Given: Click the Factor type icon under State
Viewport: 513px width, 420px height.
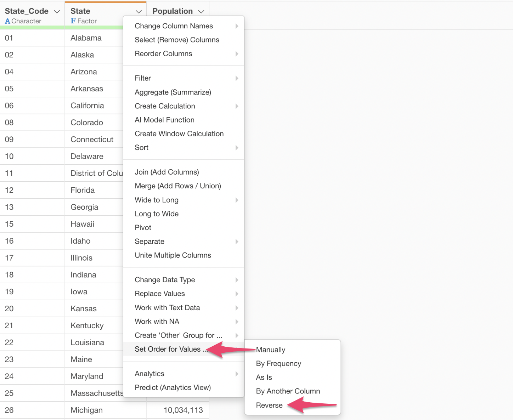Looking at the screenshot, I should (x=73, y=21).
